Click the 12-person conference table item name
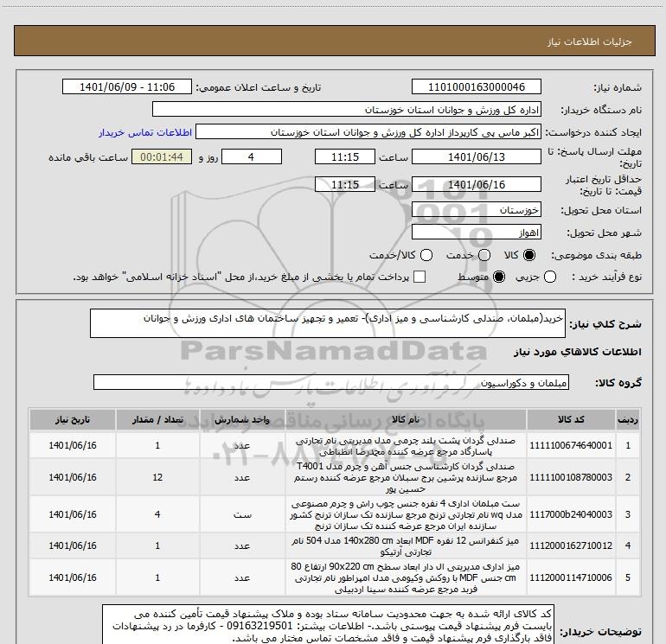This screenshot has height=644, width=666. point(406,546)
